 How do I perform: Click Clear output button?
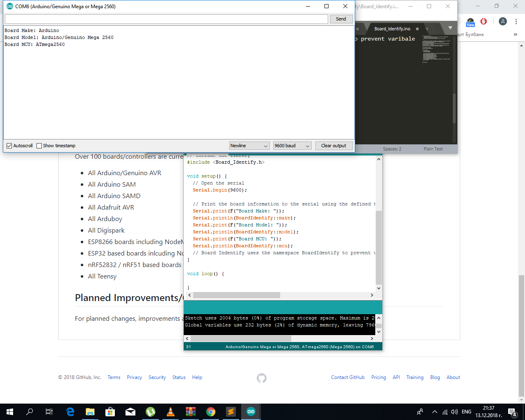point(333,146)
